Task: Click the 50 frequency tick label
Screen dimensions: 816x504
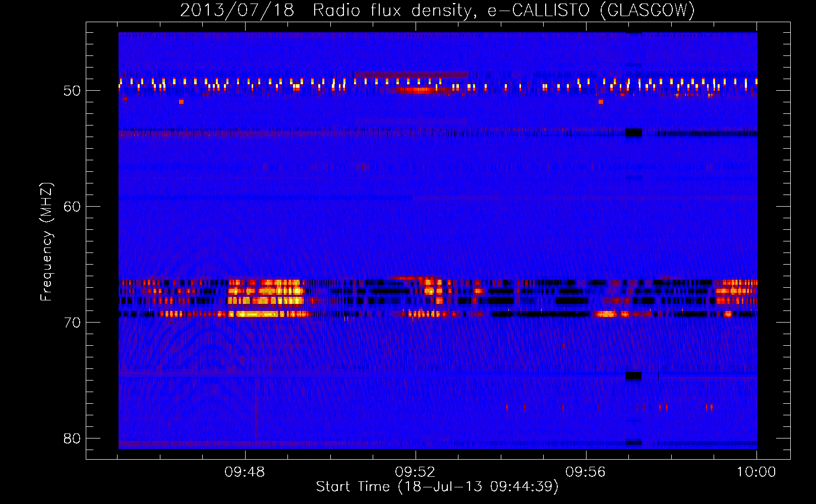Action: (x=72, y=91)
